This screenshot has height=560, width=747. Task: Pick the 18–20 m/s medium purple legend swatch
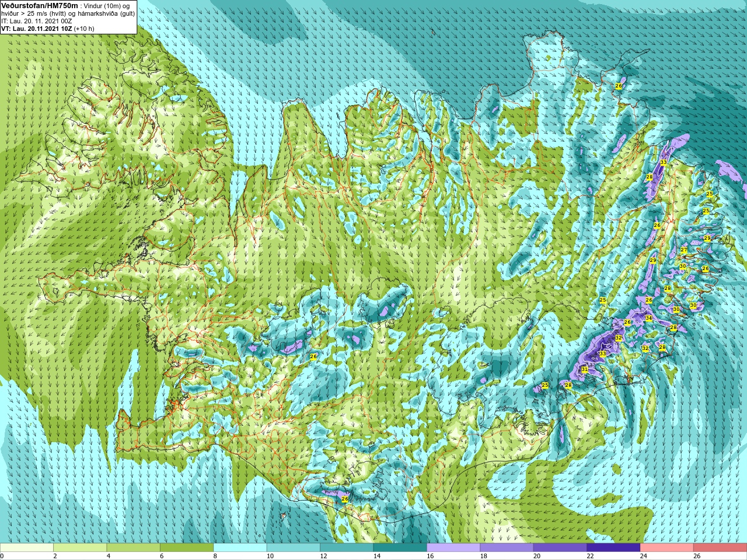pyautogui.click(x=507, y=548)
